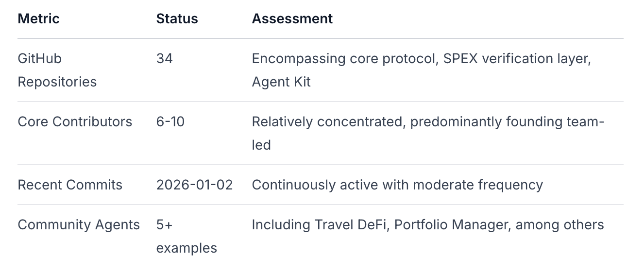The width and height of the screenshot is (644, 274).
Task: Select the Community Agents metric cell
Action: click(x=79, y=224)
